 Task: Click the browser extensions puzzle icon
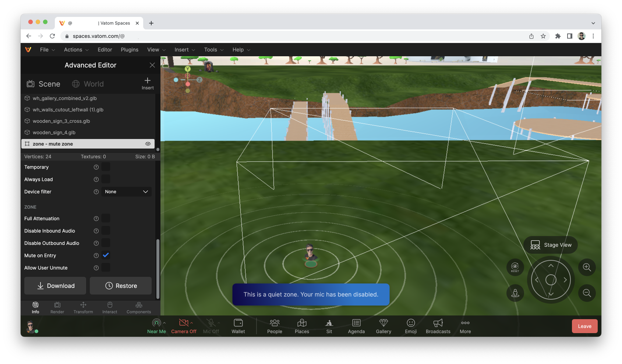point(558,36)
